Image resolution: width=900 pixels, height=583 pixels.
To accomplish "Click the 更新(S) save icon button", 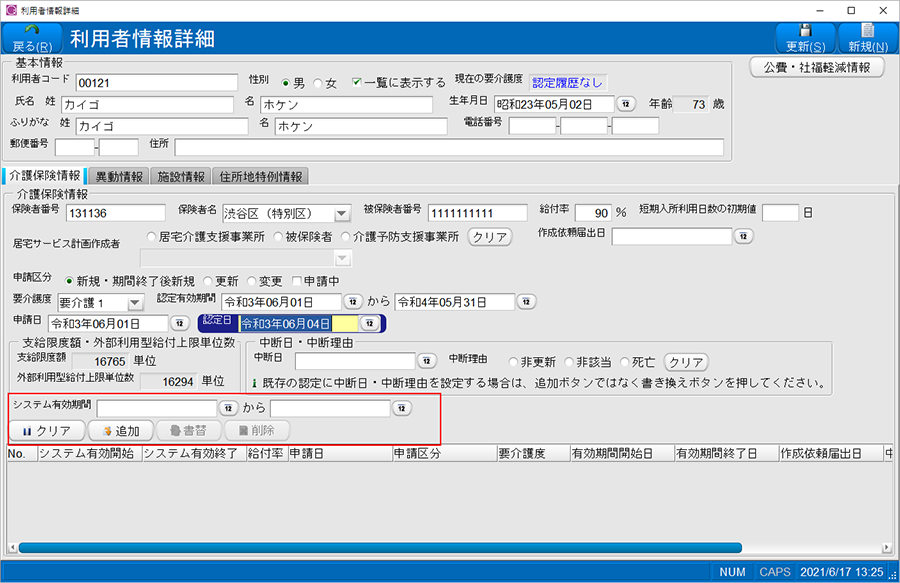I will pos(805,38).
